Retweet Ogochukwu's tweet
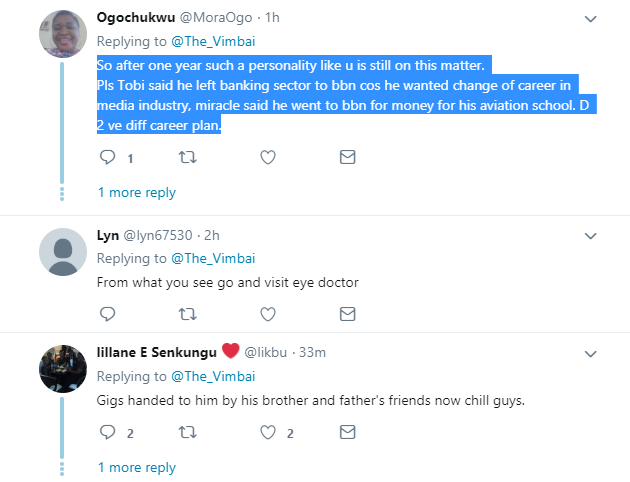630x482 pixels. click(187, 157)
